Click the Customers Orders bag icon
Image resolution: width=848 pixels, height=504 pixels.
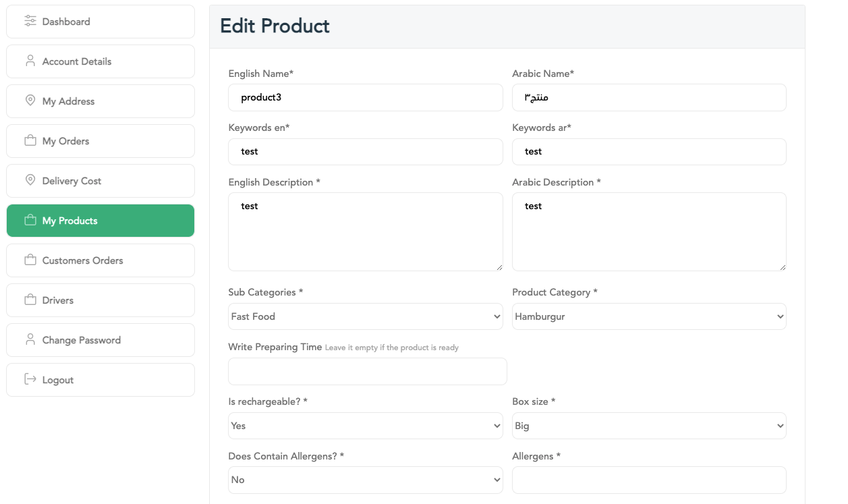30,260
